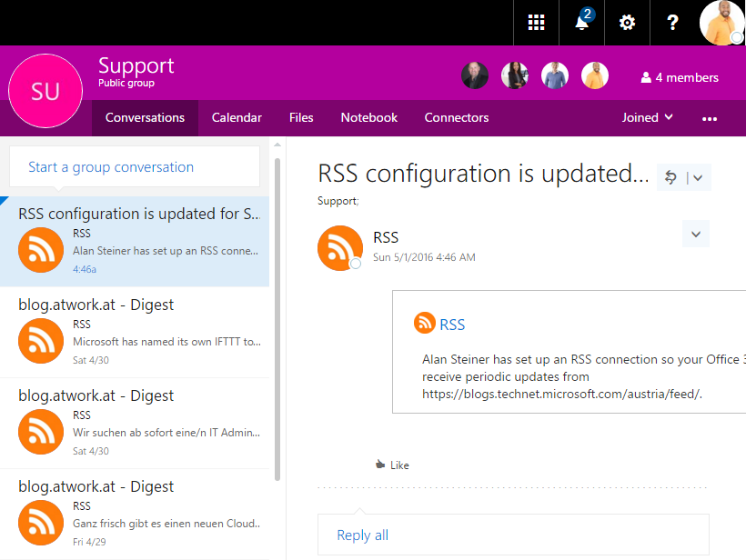Open the settings gear

[627, 23]
